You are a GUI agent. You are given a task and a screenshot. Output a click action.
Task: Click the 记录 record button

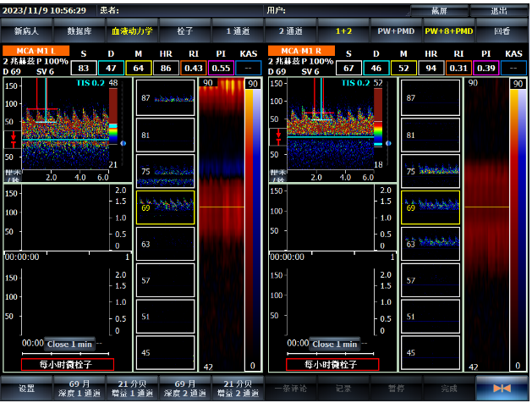[x=343, y=388]
